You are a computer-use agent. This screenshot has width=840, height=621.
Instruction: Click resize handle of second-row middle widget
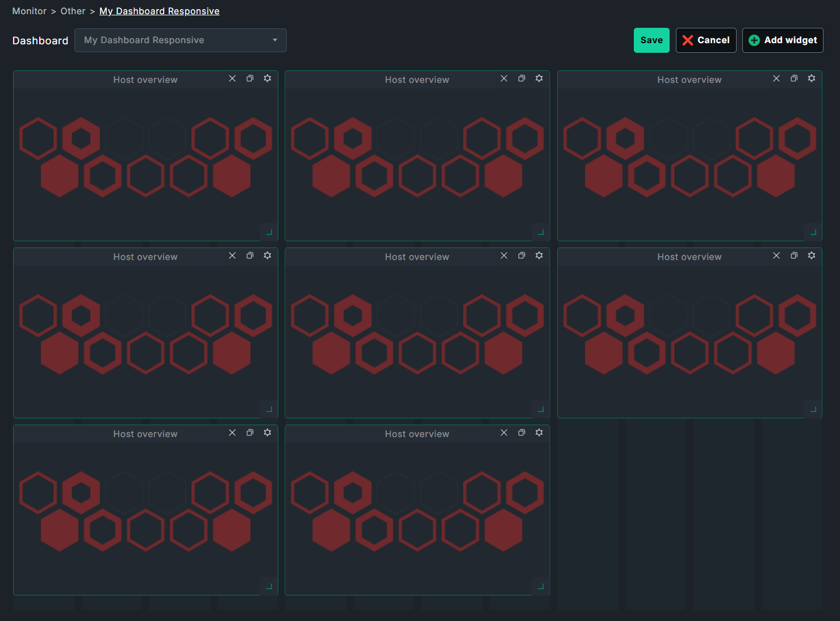click(541, 409)
